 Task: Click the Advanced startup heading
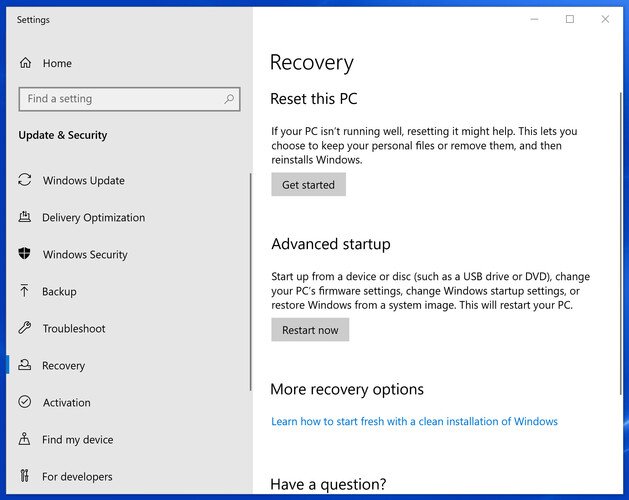(x=331, y=244)
